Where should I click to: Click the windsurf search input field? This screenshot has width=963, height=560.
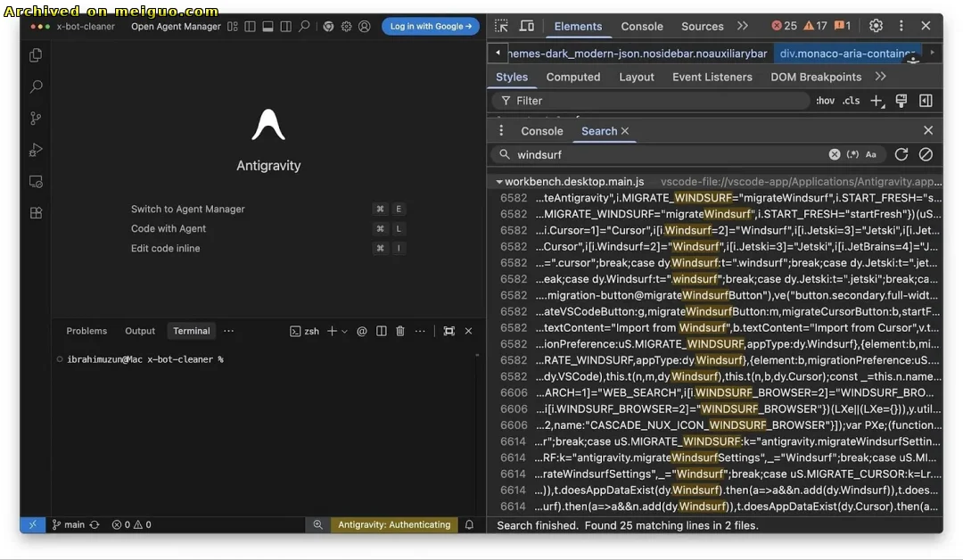[x=669, y=154]
